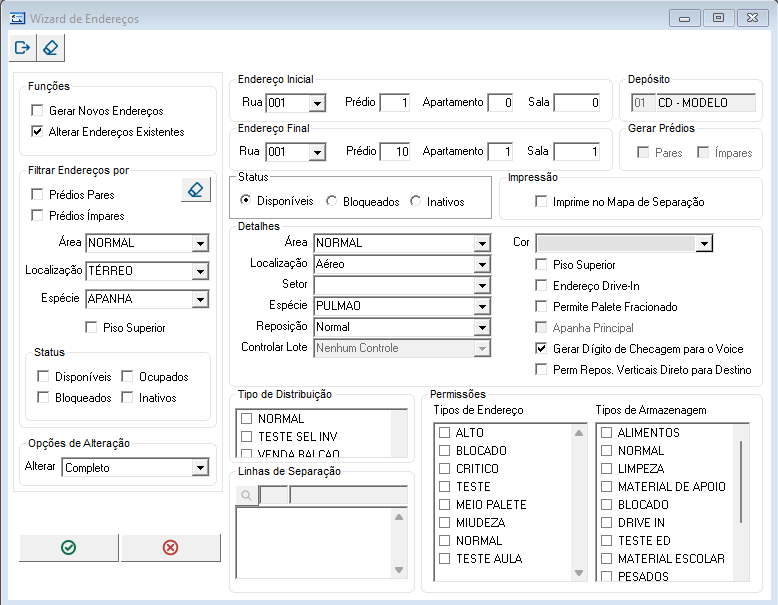The height and width of the screenshot is (605, 778).
Task: Toggle Piso Superior in filter panel
Action: pyautogui.click(x=91, y=327)
